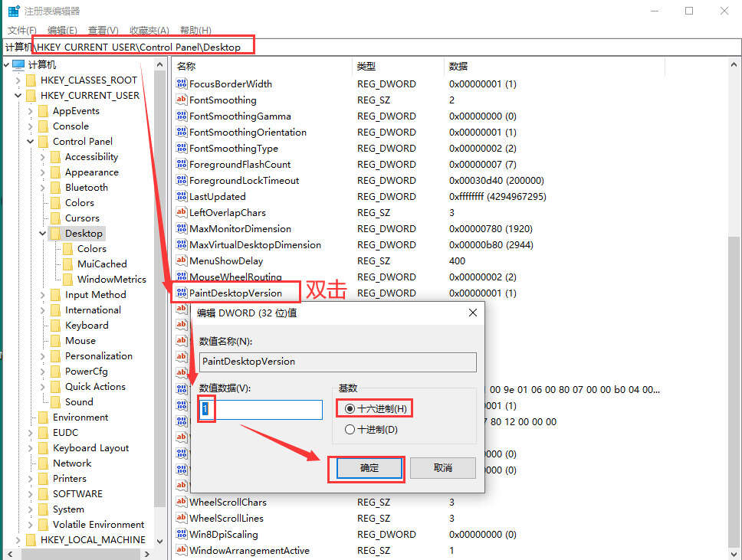The width and height of the screenshot is (742, 560).
Task: Click the string icon beside MenuShowDelay
Action: click(181, 260)
